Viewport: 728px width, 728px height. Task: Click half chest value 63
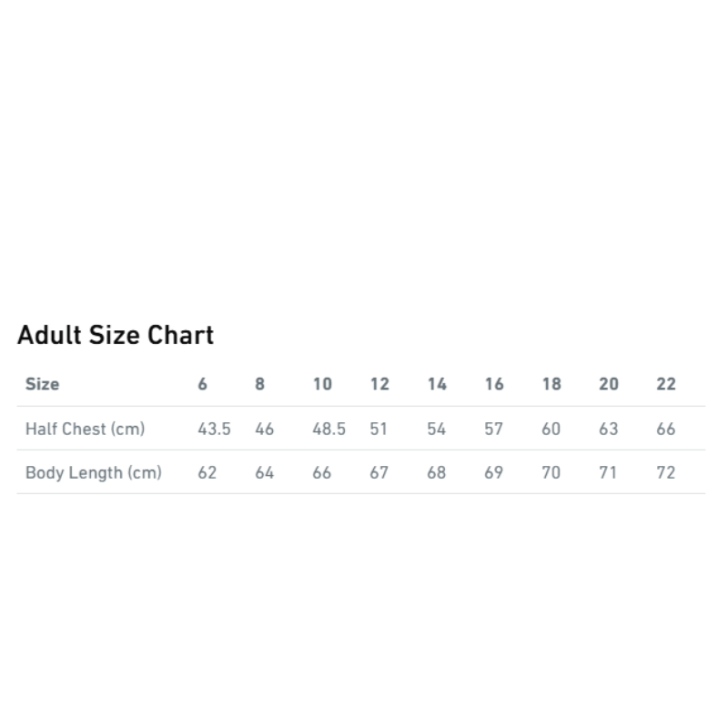coord(609,429)
